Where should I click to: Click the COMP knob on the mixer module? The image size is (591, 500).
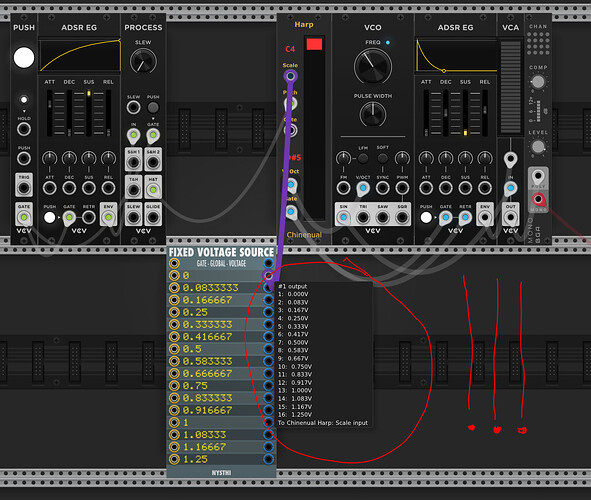pos(538,81)
